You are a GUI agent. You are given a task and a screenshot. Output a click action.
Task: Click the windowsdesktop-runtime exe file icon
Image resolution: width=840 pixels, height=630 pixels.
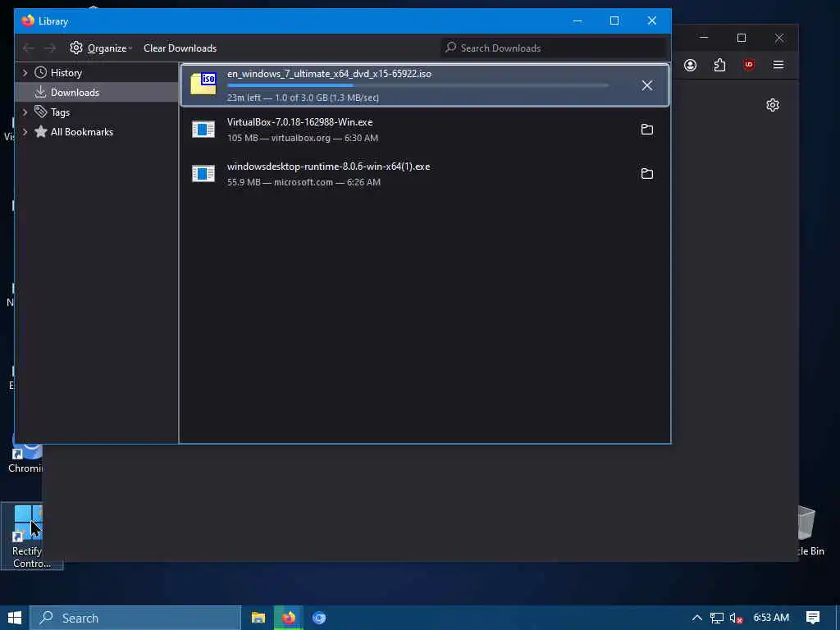tap(203, 174)
